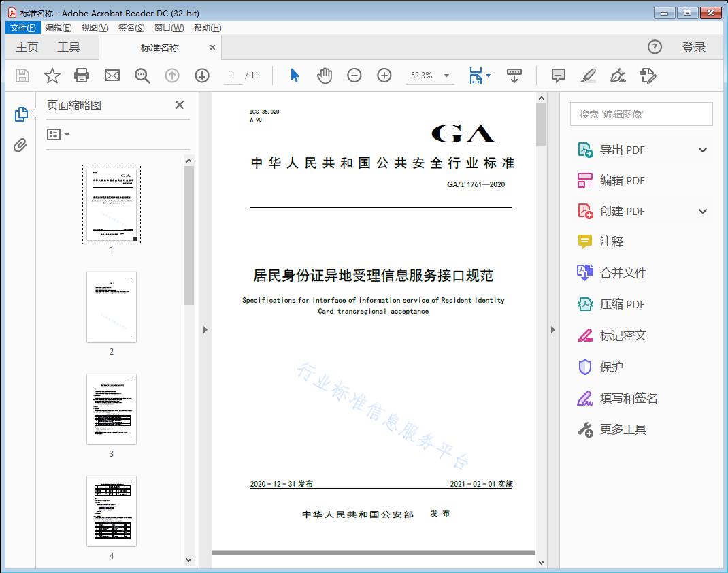
Task: Click the page thumbnails sidebar icon
Action: (x=20, y=114)
